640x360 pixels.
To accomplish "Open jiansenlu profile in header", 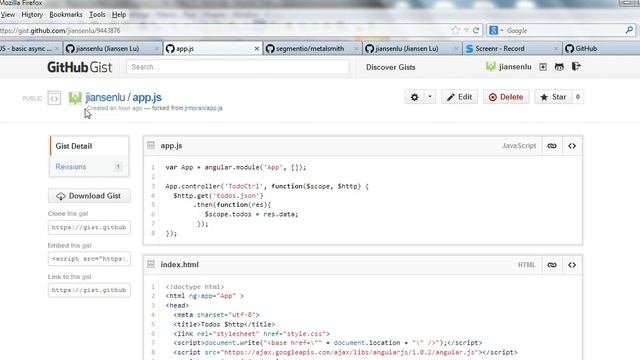I will click(509, 67).
